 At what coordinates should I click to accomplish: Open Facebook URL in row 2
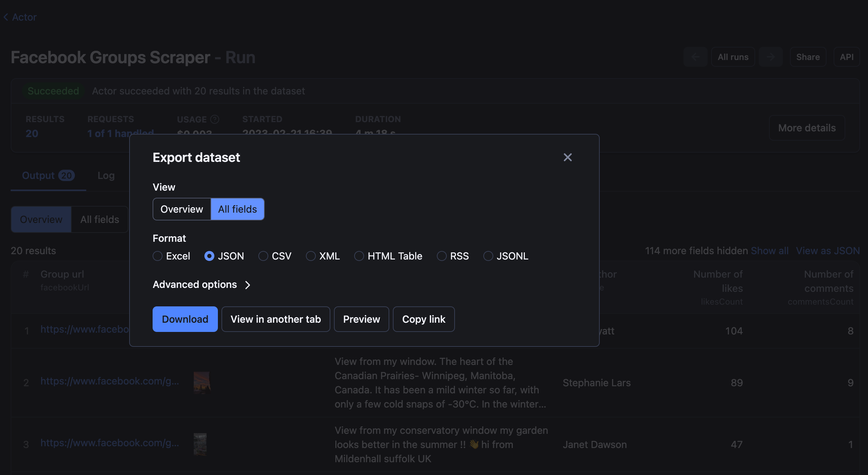point(110,381)
